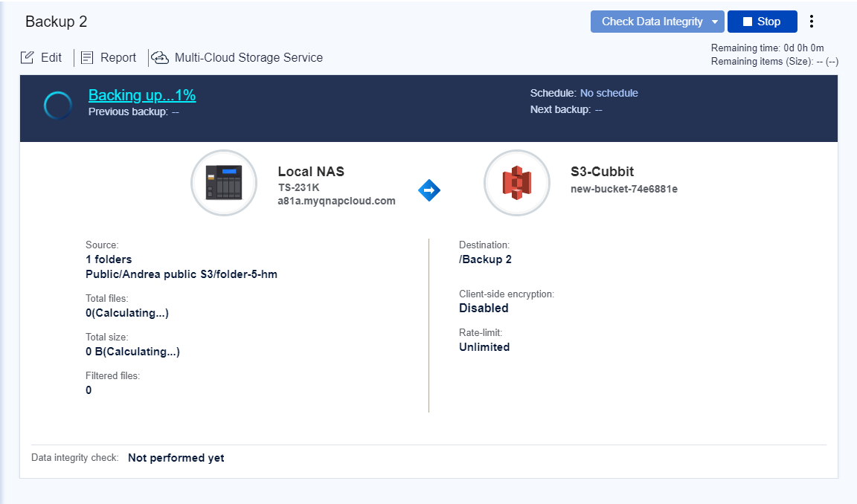Click the Local NAS device icon
This screenshot has width=857, height=504.
coord(224,182)
